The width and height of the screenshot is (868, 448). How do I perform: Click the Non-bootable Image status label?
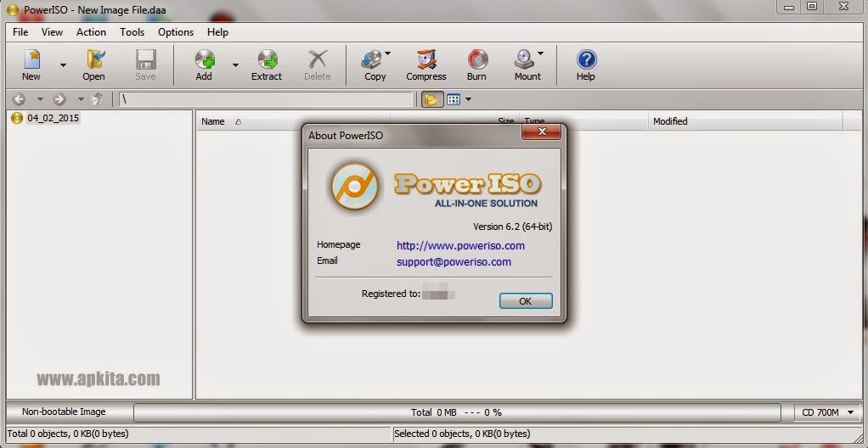(x=64, y=412)
